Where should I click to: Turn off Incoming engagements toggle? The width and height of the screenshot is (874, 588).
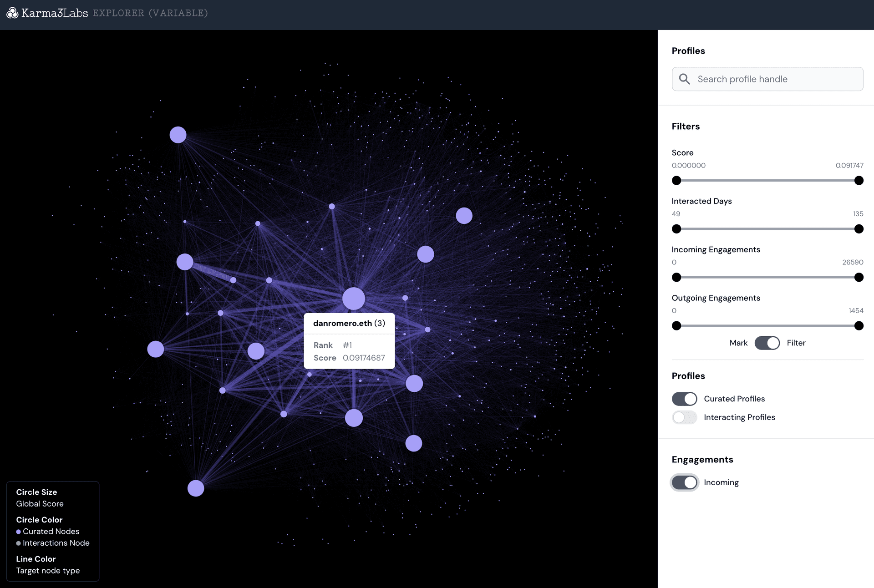[x=684, y=482]
